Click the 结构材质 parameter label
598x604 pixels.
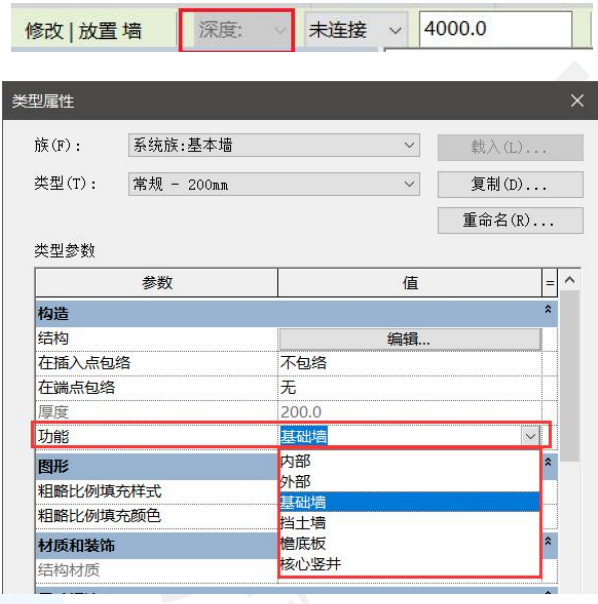(x=69, y=570)
